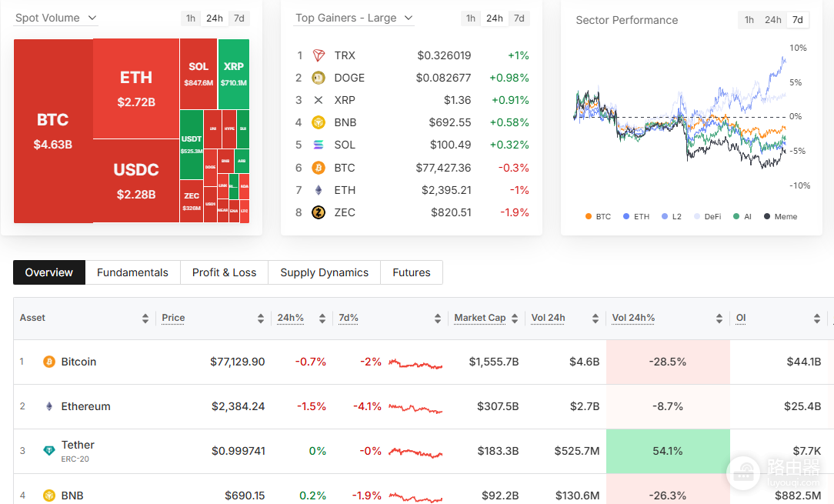Click the BTC $4.63B treemap tile
This screenshot has width=834, height=504.
pos(53,131)
